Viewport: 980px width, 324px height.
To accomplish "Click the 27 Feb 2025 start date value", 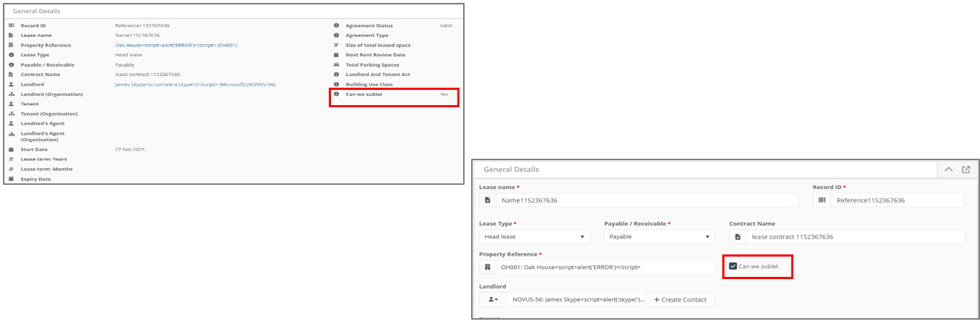I will click(130, 149).
